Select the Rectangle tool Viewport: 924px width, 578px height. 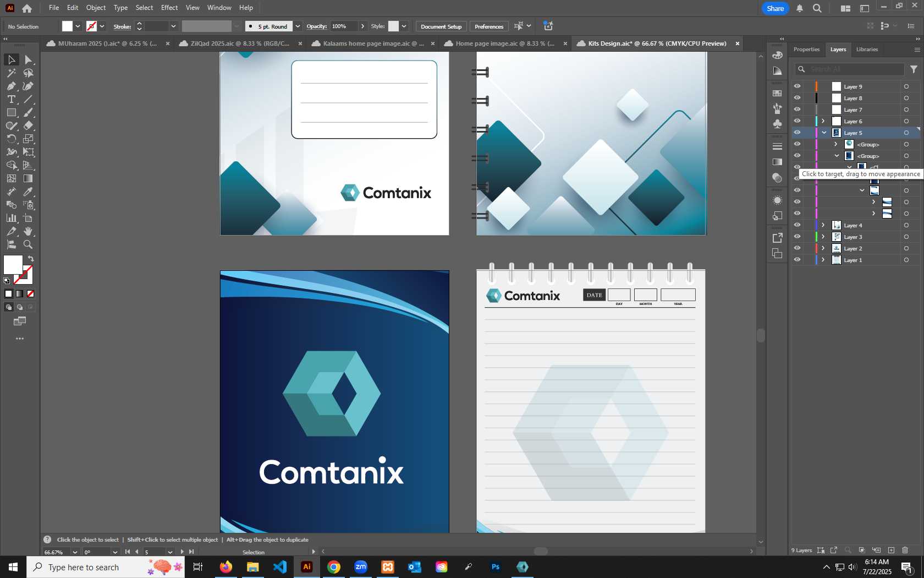11,112
